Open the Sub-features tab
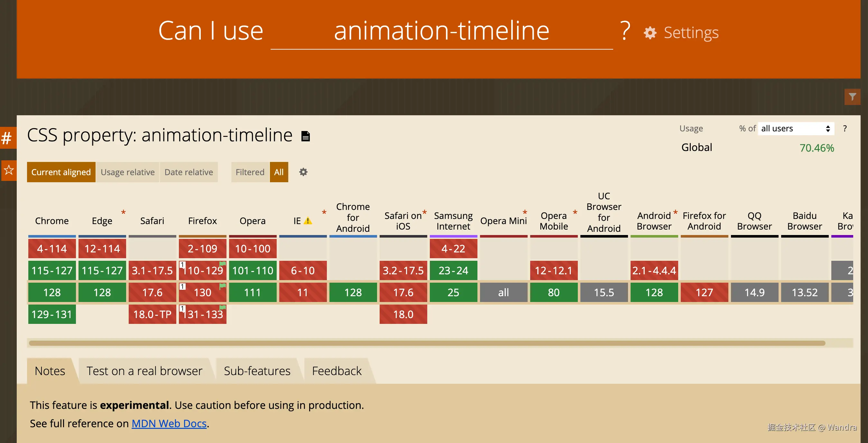 point(257,371)
